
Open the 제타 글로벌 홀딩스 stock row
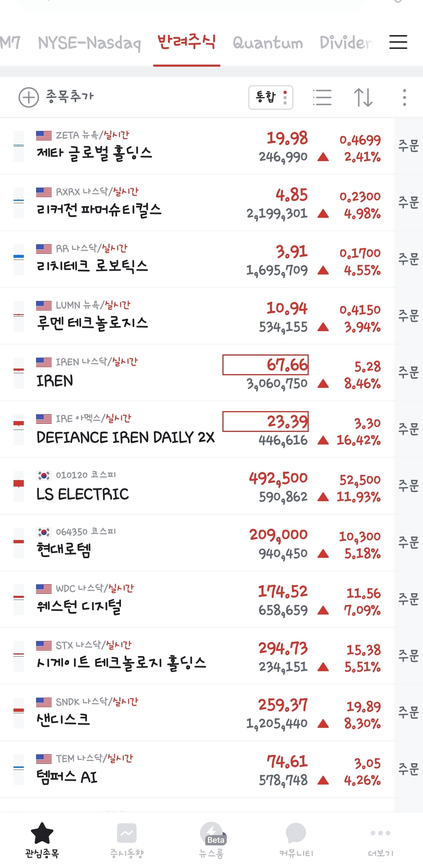coord(197,146)
